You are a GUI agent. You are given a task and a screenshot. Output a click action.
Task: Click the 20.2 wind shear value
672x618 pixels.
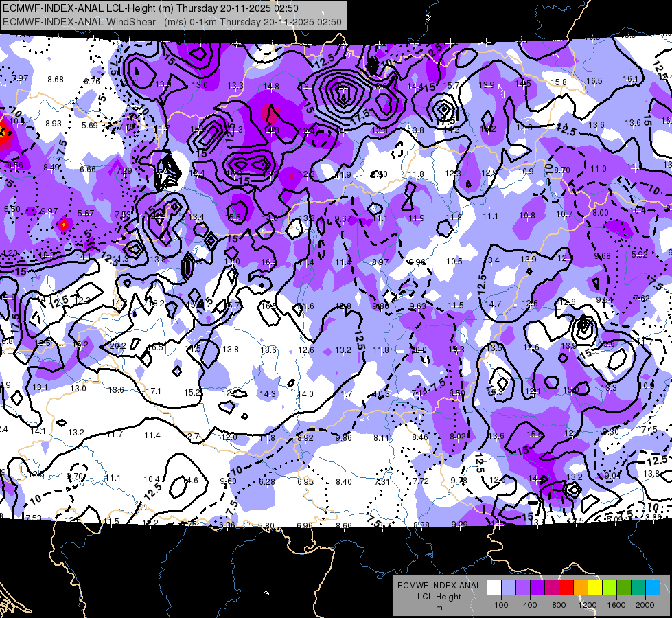pos(118,345)
